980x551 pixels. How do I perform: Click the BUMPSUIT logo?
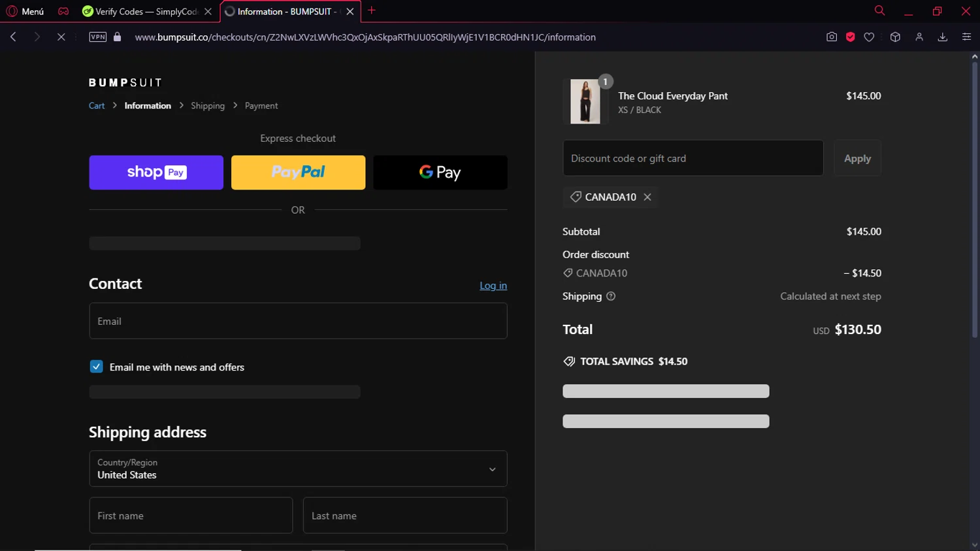[125, 82]
